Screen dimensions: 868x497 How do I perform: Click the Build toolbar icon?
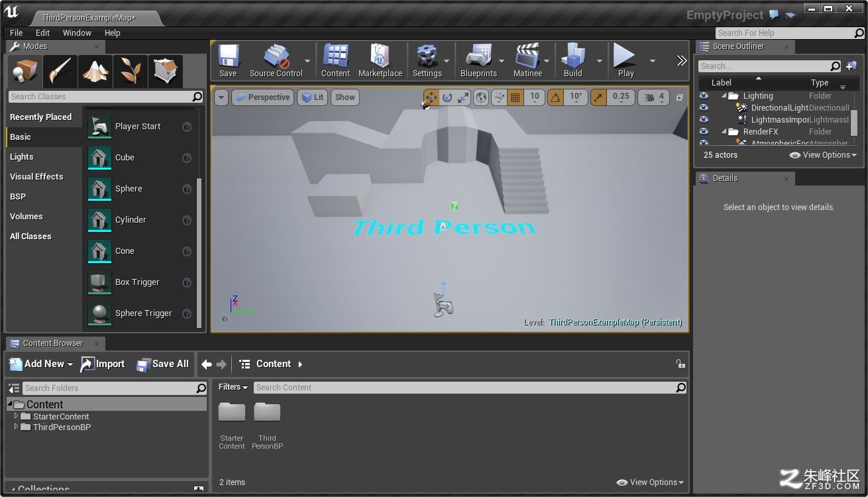pyautogui.click(x=573, y=61)
